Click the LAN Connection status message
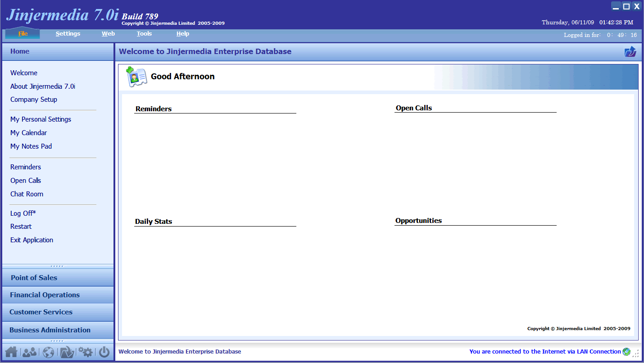Viewport: 644px width, 363px height. [x=545, y=352]
